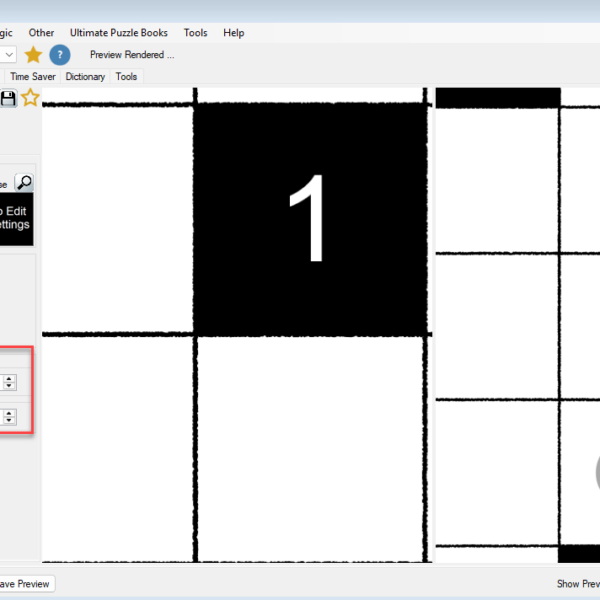The height and width of the screenshot is (600, 600).
Task: Click the magnifying glass search icon
Action: [x=24, y=182]
